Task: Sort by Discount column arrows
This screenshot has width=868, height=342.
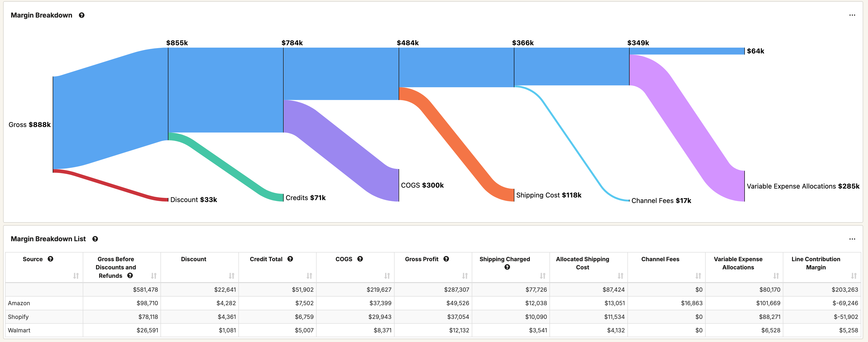Action: pyautogui.click(x=231, y=276)
